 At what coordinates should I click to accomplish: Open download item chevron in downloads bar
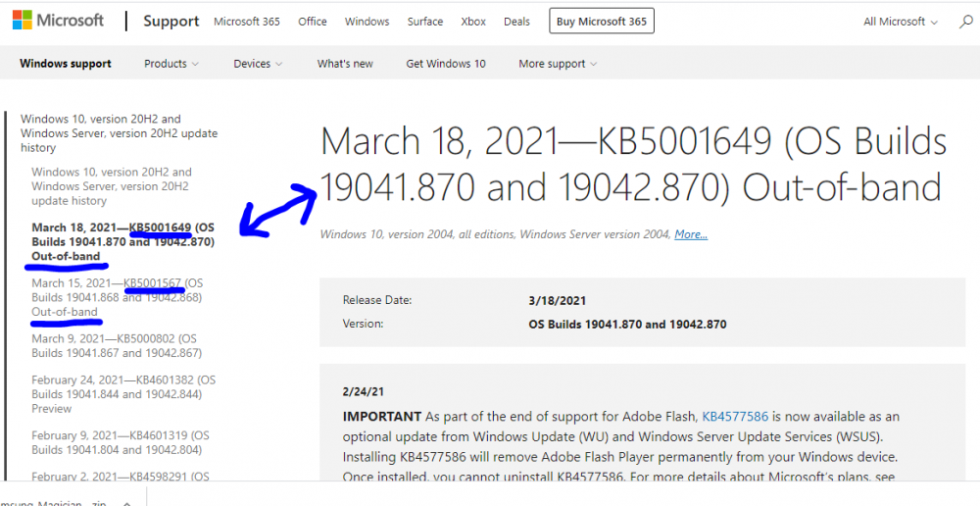click(x=126, y=502)
